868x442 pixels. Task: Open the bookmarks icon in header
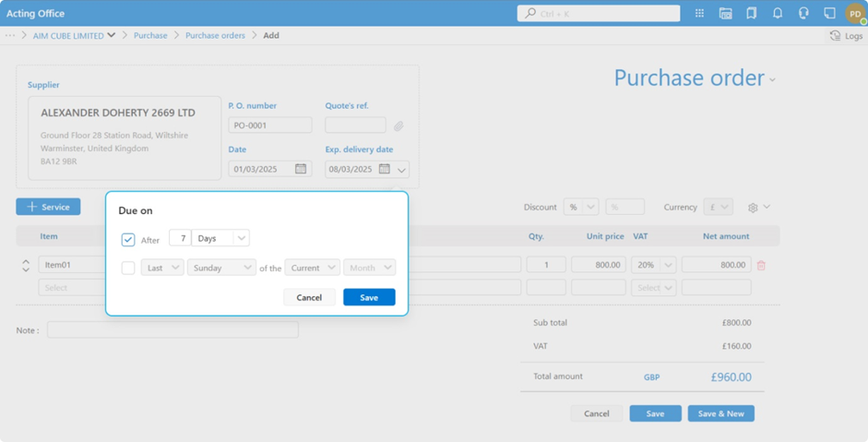(752, 14)
